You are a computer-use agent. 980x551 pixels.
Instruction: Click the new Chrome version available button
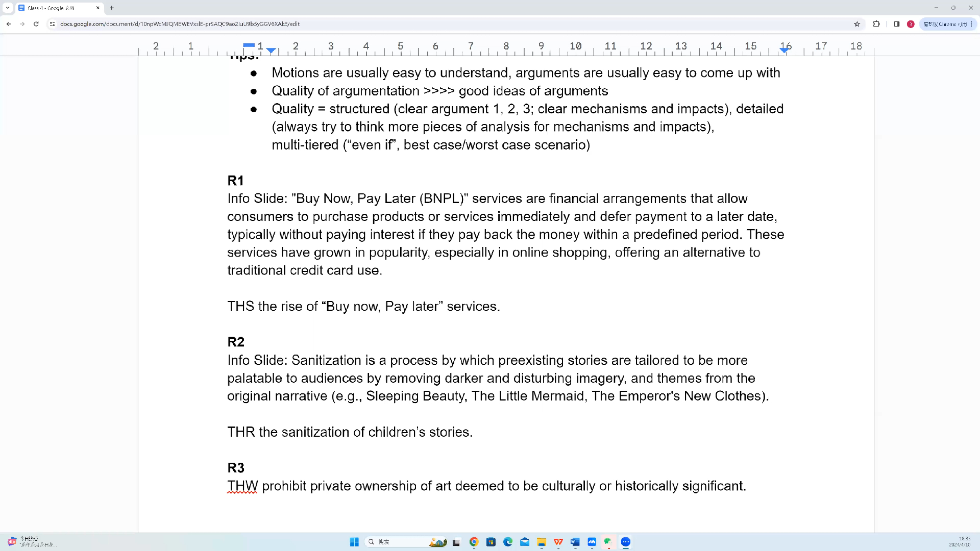pyautogui.click(x=947, y=24)
